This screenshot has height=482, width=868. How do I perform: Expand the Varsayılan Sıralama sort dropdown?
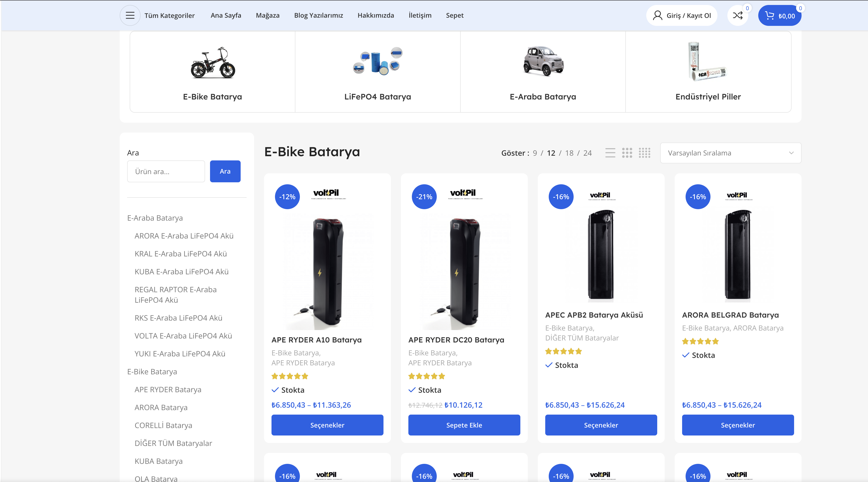(x=731, y=153)
